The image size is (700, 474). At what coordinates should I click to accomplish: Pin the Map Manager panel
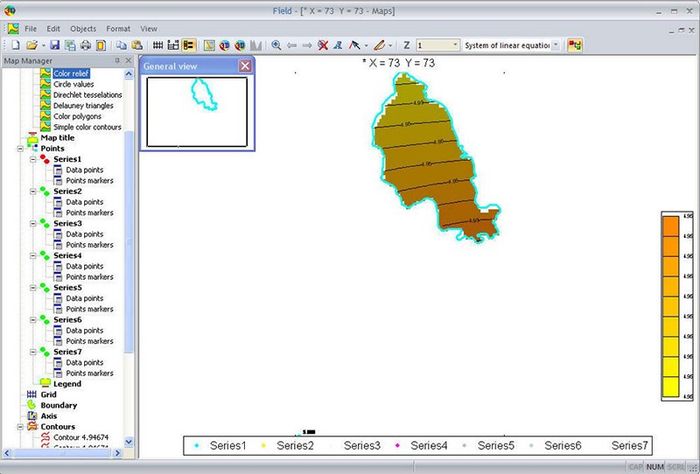click(117, 60)
